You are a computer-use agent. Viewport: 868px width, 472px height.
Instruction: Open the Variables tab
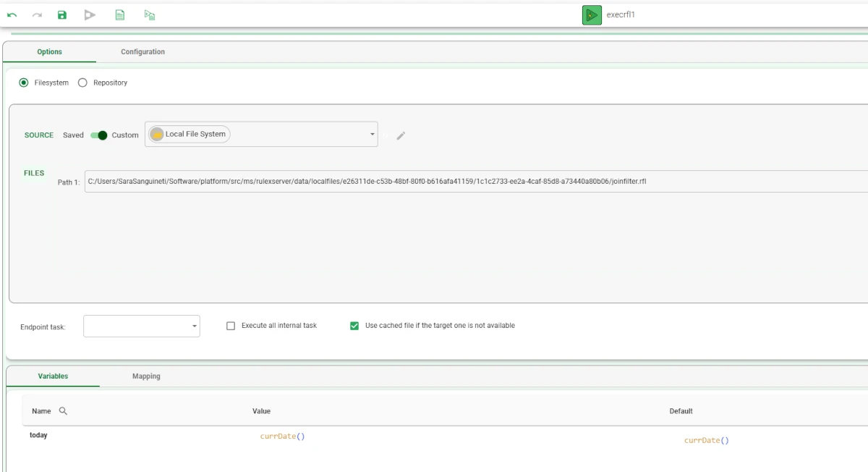53,376
